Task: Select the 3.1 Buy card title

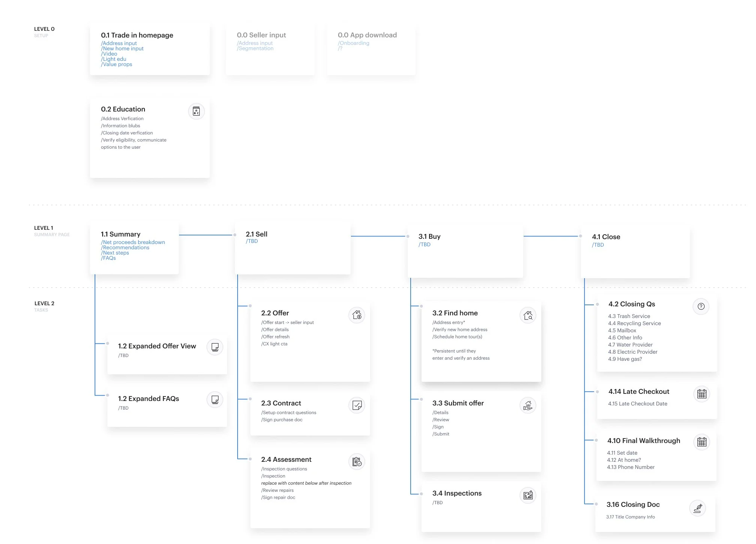Action: pos(429,236)
